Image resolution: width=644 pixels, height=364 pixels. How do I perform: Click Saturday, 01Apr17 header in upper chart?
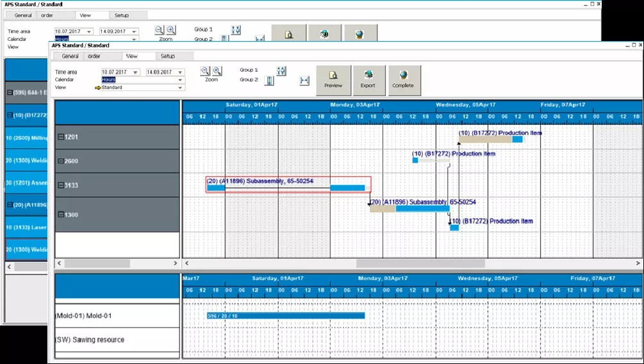click(251, 104)
